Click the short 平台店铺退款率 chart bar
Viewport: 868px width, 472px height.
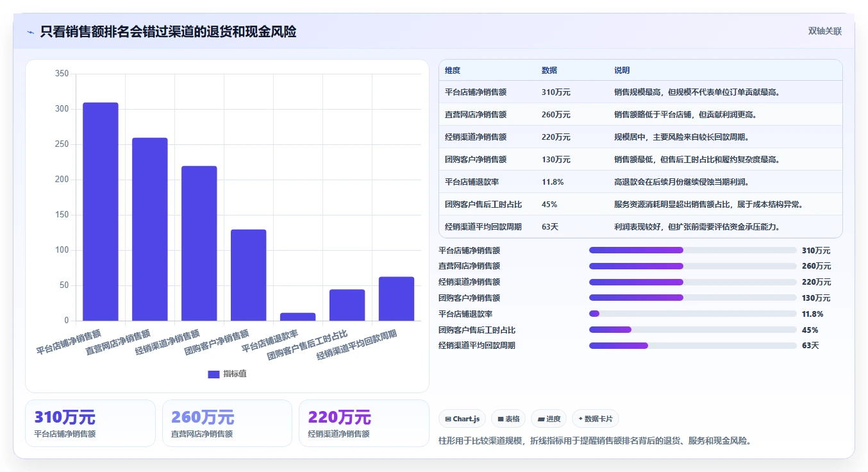click(x=298, y=317)
